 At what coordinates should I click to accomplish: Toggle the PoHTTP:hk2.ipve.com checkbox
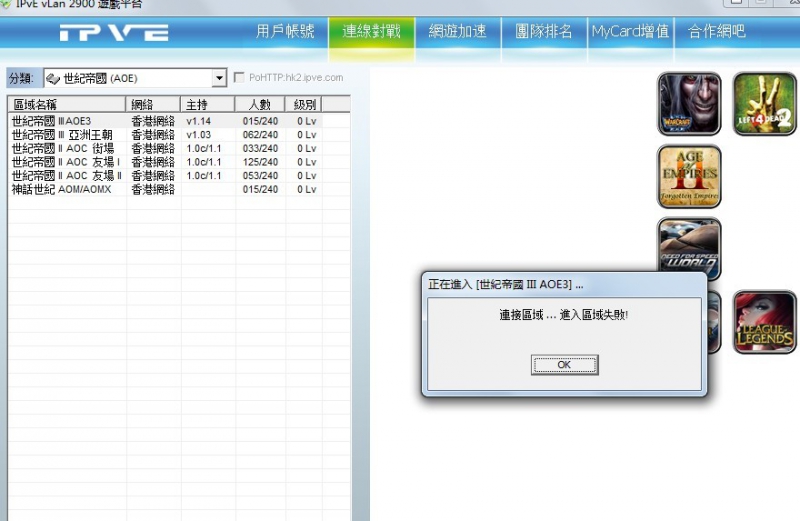click(238, 78)
